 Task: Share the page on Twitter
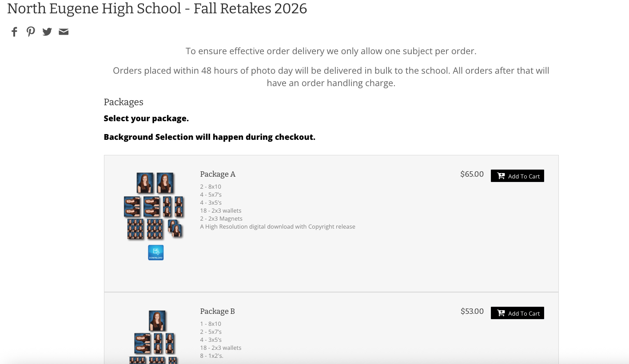click(47, 32)
